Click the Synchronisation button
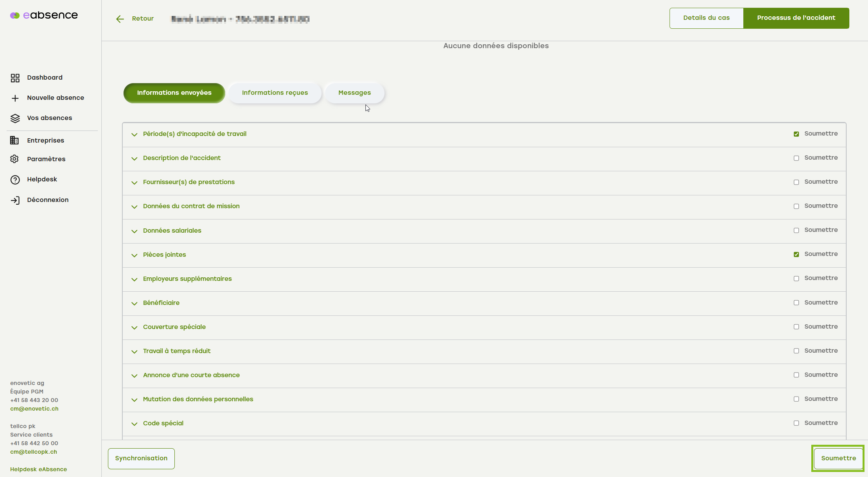Screen dimensions: 868x477 coord(141,458)
